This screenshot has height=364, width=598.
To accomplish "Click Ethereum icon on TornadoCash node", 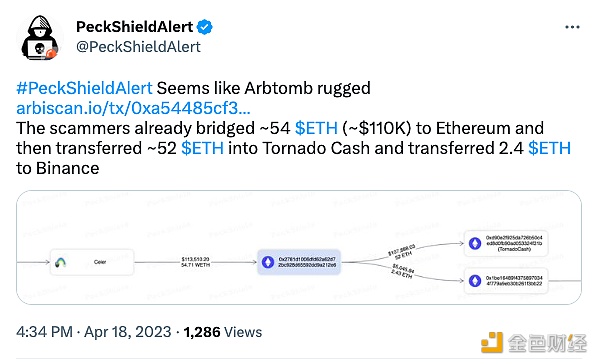I will (475, 243).
